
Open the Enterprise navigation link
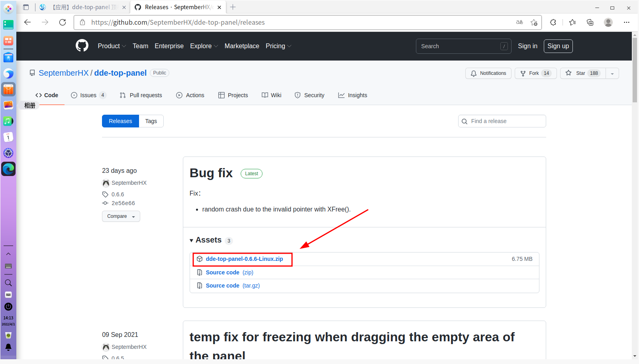point(169,46)
